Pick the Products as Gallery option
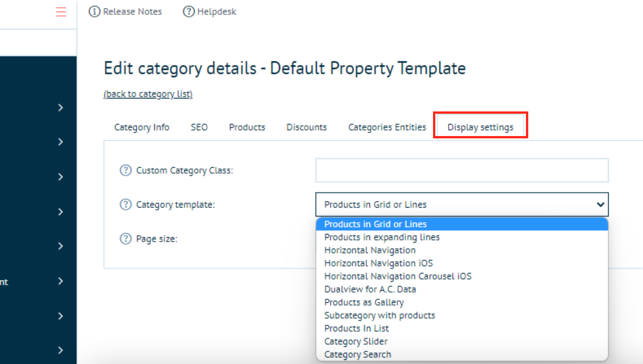 (x=364, y=302)
